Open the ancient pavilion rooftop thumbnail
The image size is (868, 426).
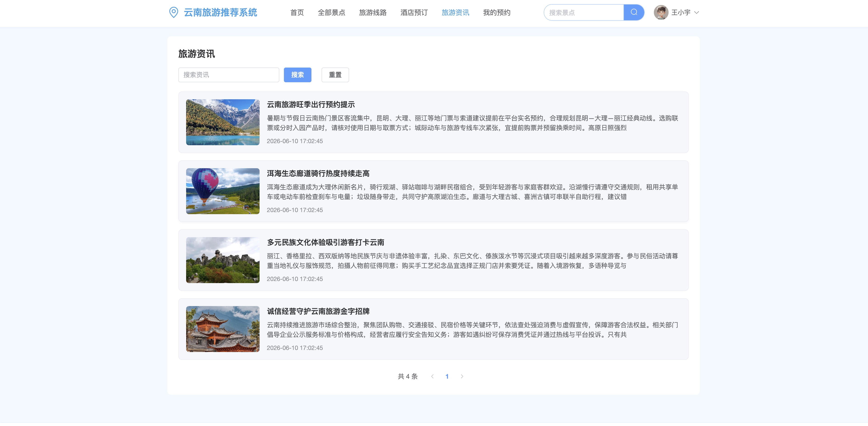point(223,329)
